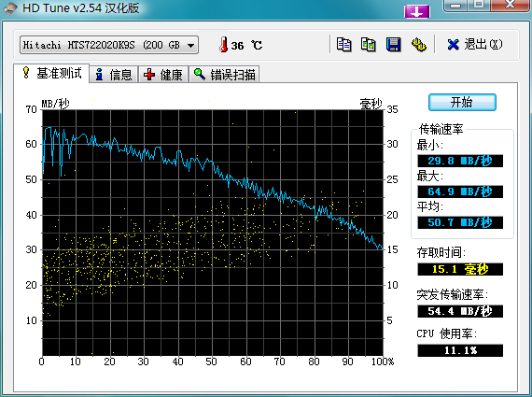Image resolution: width=532 pixels, height=397 pixels.
Task: Go to the 错误扫描 error scan tab
Action: (224, 75)
